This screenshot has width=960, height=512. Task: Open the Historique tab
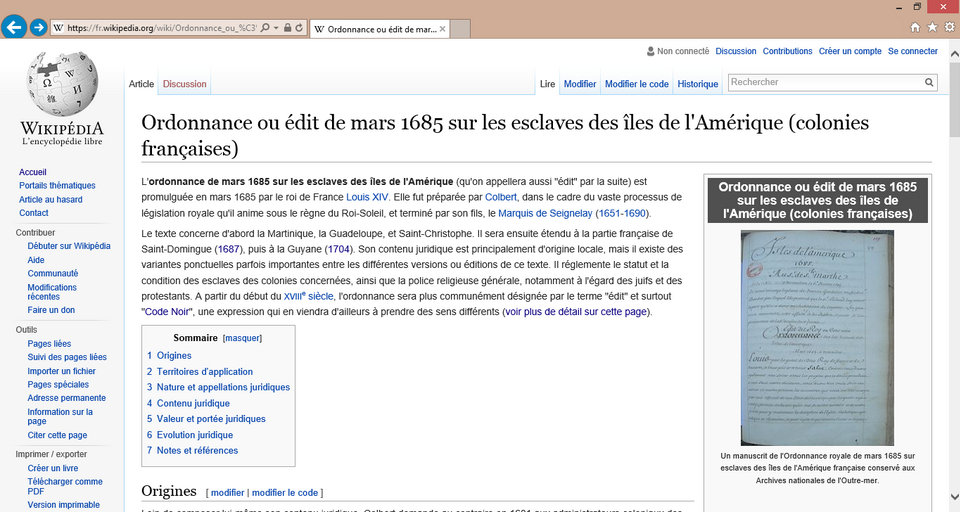click(697, 84)
